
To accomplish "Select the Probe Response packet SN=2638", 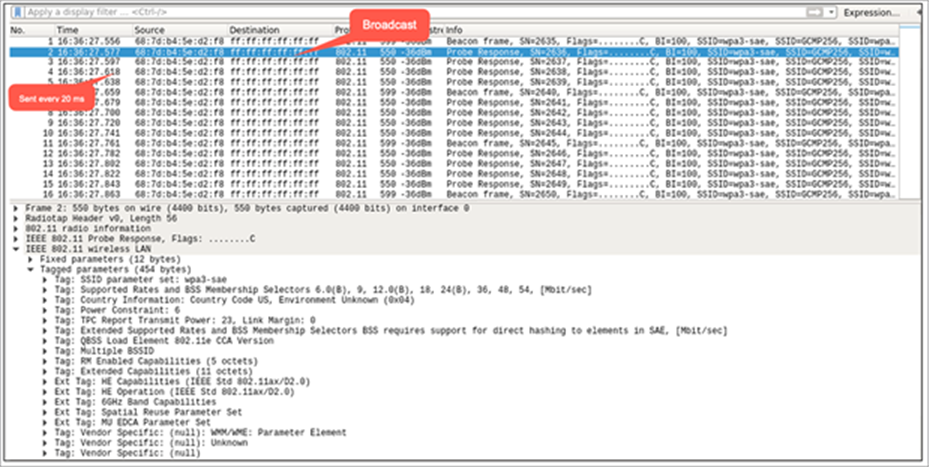I will (x=454, y=72).
